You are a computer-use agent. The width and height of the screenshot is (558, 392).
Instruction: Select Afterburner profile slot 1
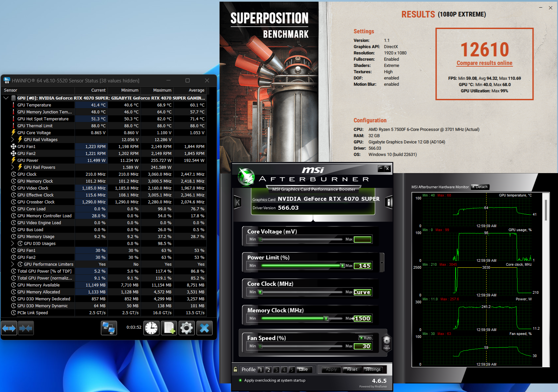pos(261,370)
